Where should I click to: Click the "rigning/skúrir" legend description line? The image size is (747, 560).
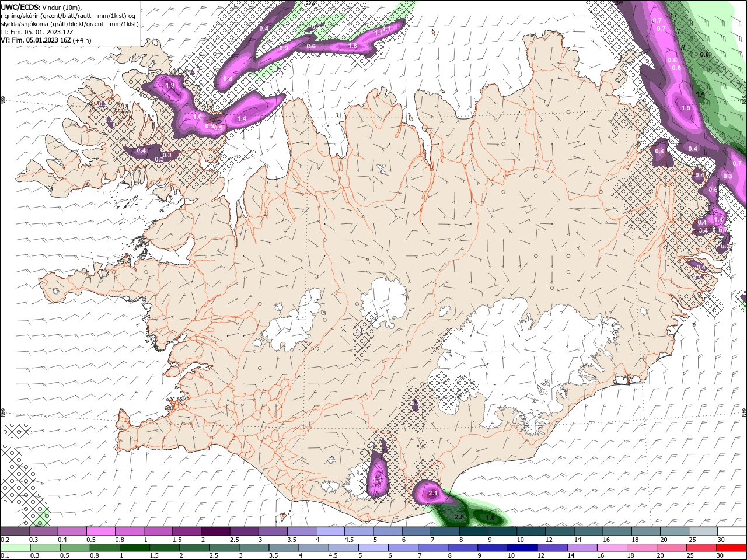pyautogui.click(x=69, y=16)
